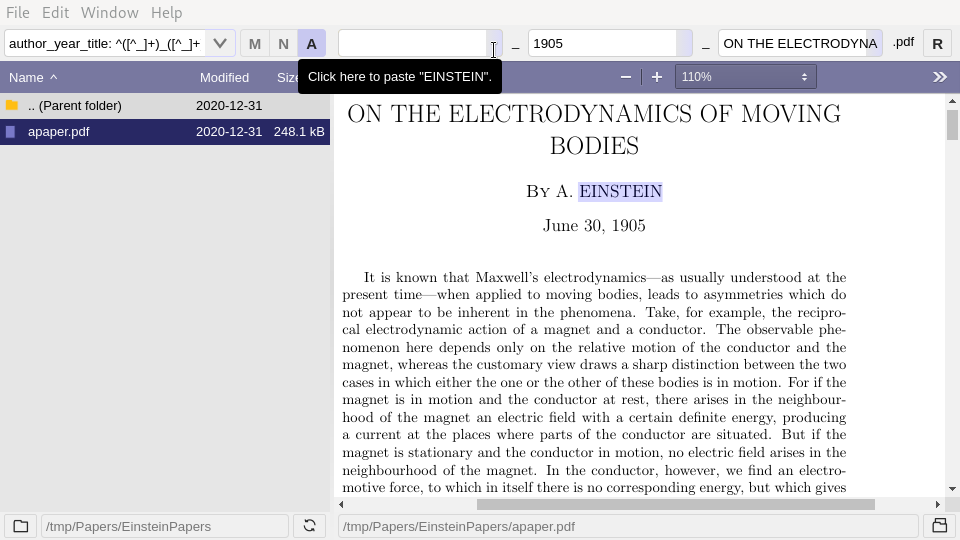960x540 pixels.
Task: Open PDF tools double-chevron menu
Action: click(x=940, y=77)
